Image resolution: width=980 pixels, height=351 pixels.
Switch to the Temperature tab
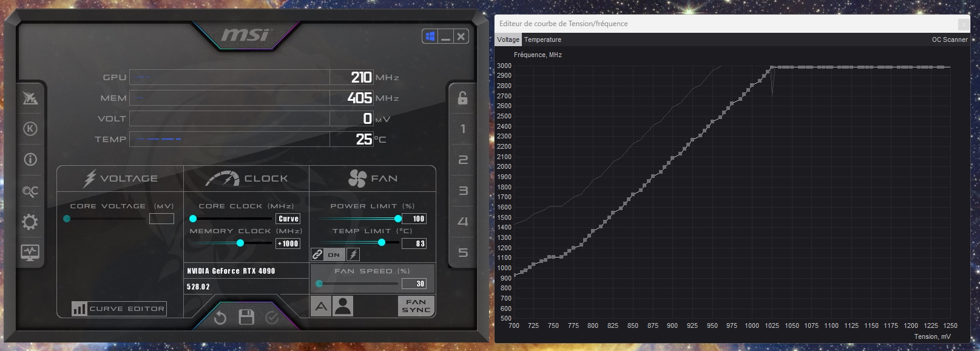[x=542, y=39]
